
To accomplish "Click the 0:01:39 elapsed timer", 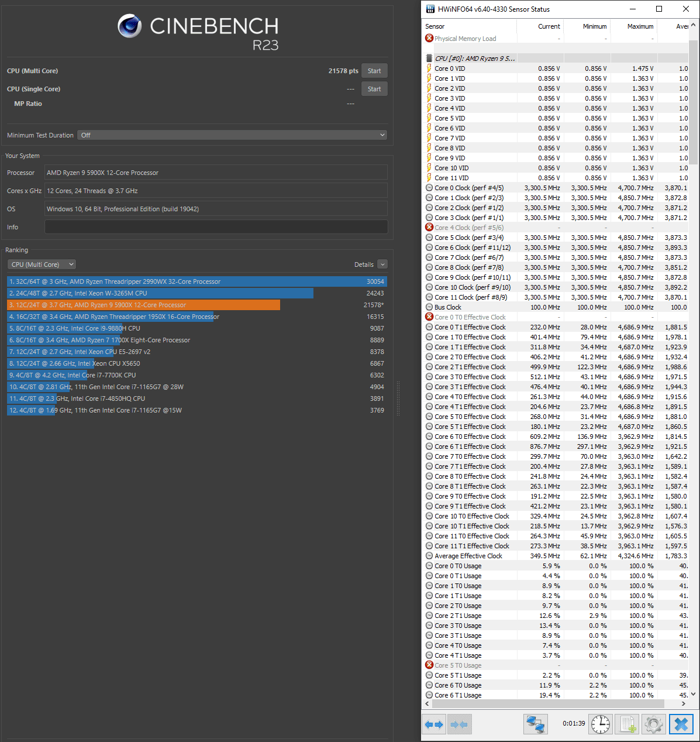I will [574, 724].
